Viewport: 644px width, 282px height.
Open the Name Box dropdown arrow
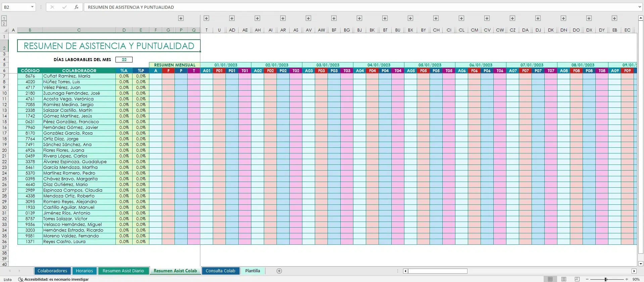(32, 7)
